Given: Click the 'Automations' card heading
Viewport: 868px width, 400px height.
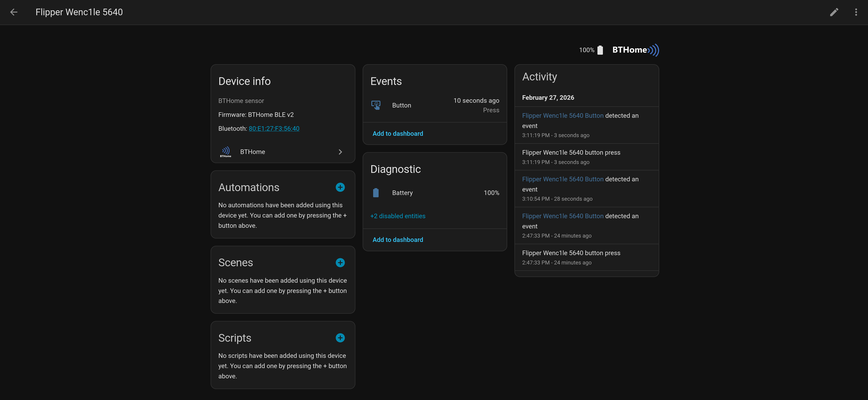Looking at the screenshot, I should (249, 187).
